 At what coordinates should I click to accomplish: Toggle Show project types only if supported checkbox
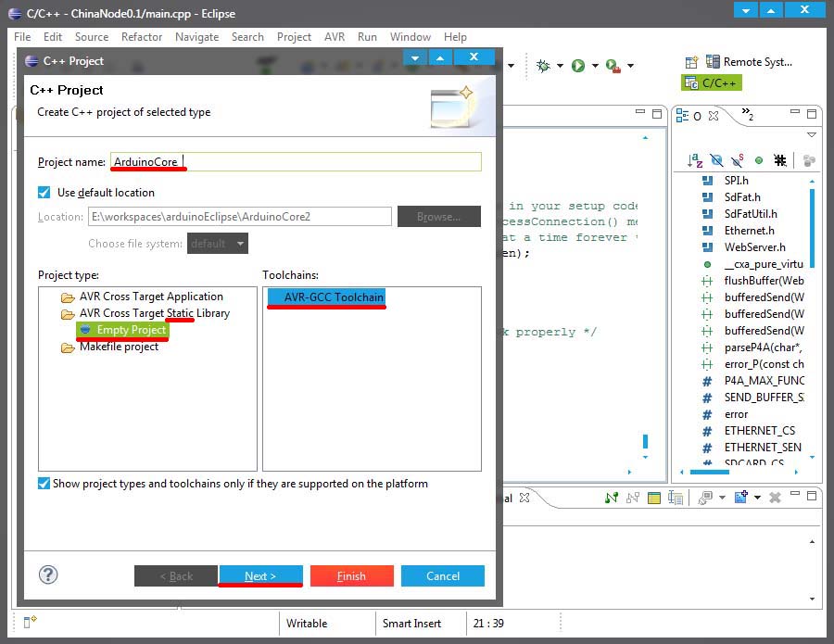coord(44,483)
